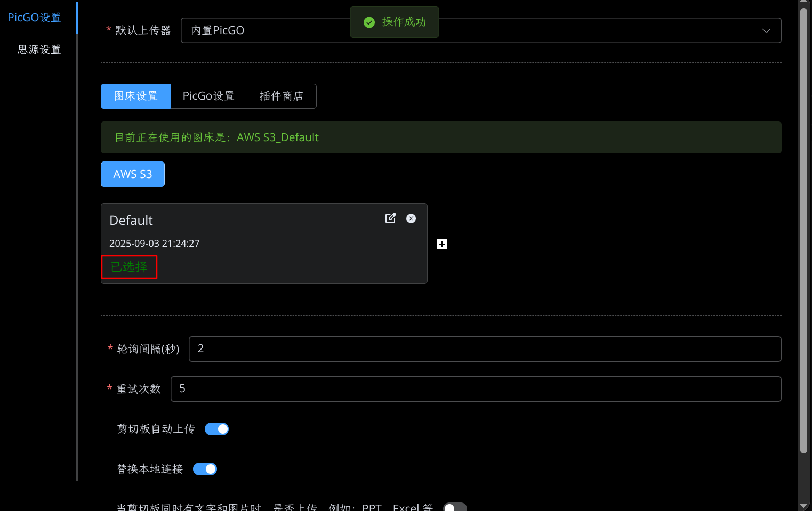Viewport: 812px width, 511px height.
Task: Click the green success checkmark icon
Action: (369, 22)
